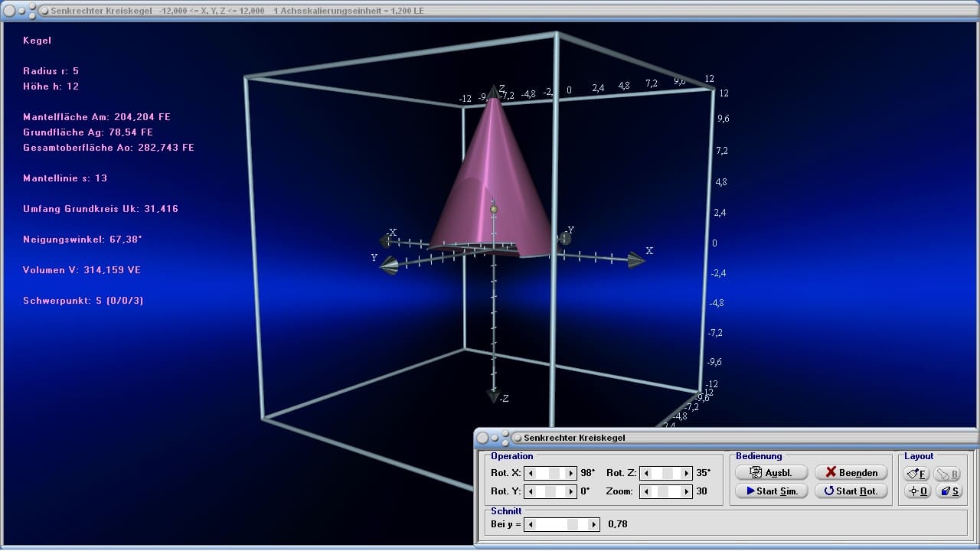Click the main window title bar text

(x=237, y=11)
